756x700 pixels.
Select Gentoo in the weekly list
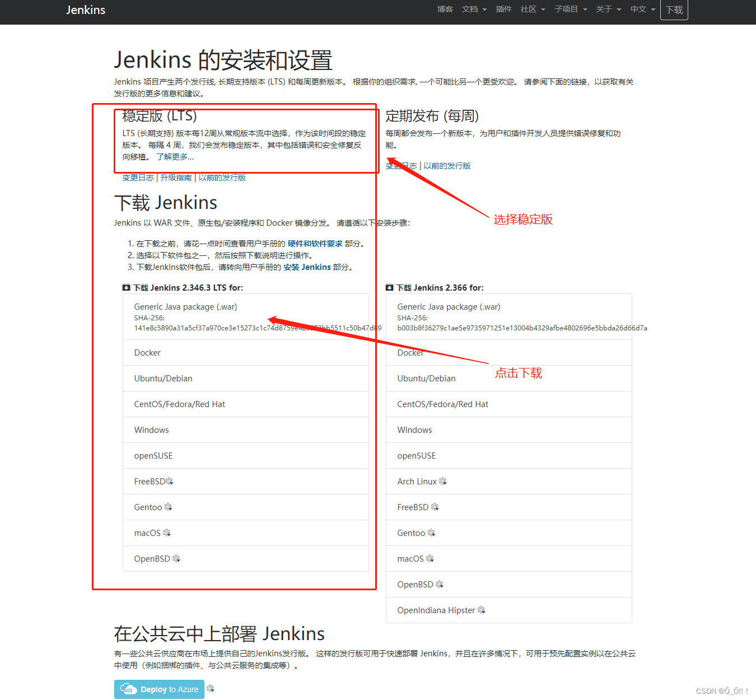[x=509, y=533]
